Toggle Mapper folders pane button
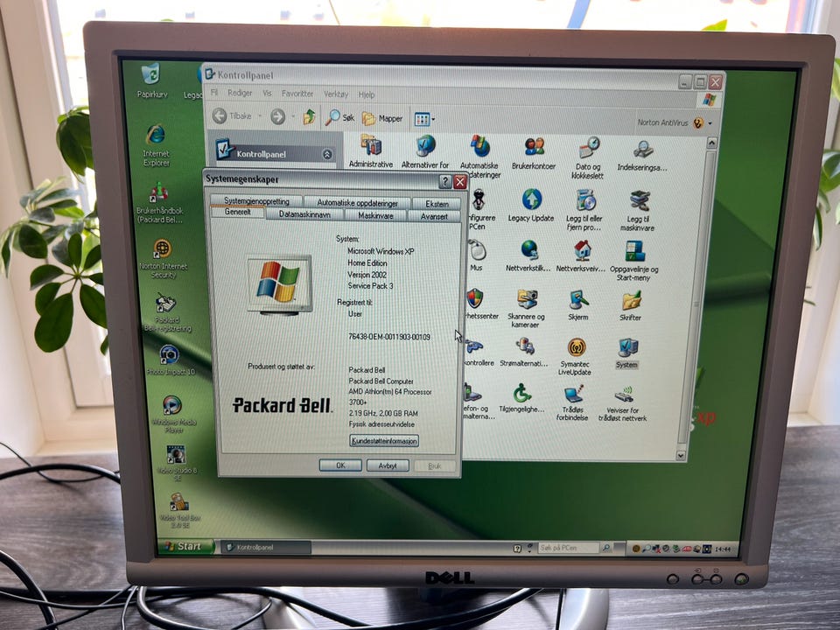This screenshot has height=630, width=840. point(382,118)
